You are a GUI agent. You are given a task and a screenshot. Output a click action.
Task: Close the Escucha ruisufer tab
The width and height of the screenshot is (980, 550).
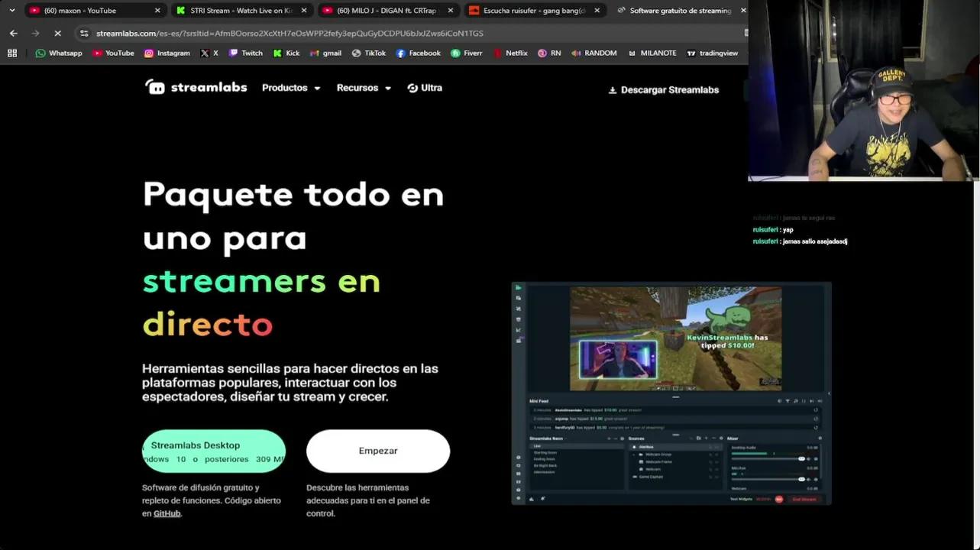point(597,11)
